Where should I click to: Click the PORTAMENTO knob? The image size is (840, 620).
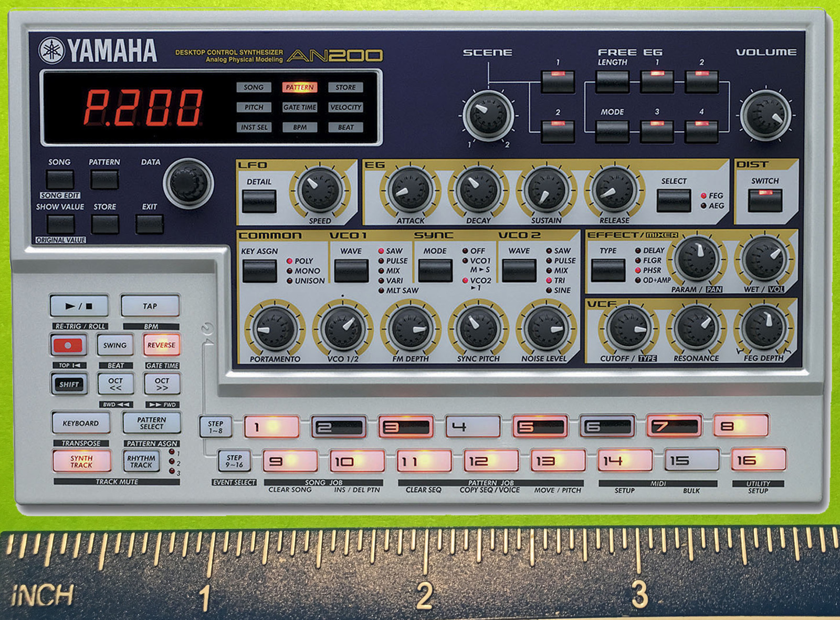[275, 329]
